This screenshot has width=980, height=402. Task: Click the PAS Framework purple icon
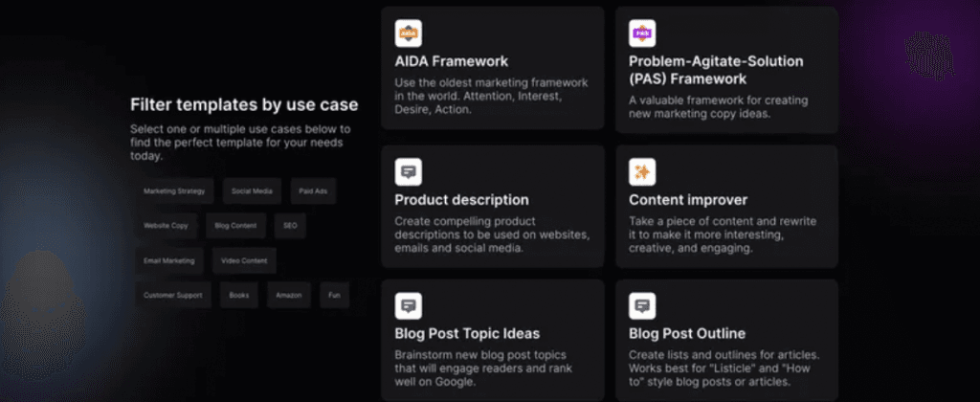[642, 33]
